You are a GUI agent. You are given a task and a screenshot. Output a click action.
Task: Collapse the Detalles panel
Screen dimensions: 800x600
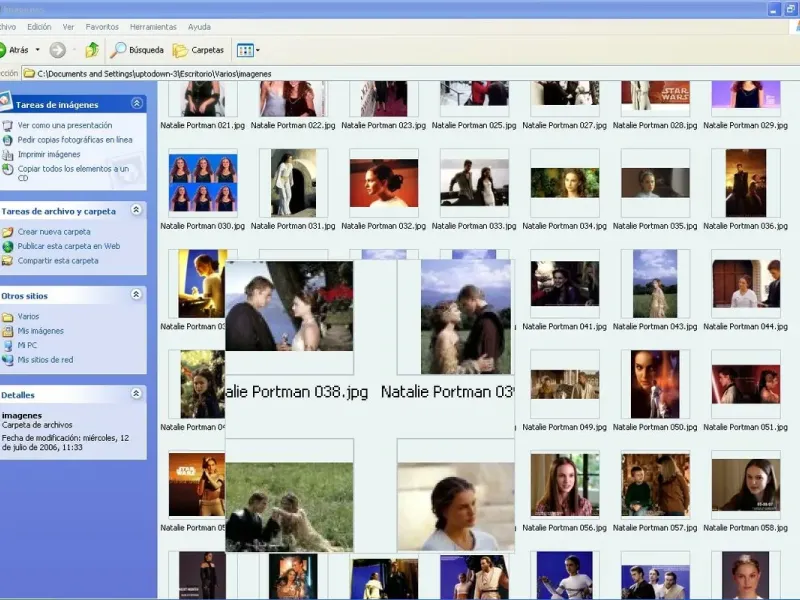pos(136,394)
